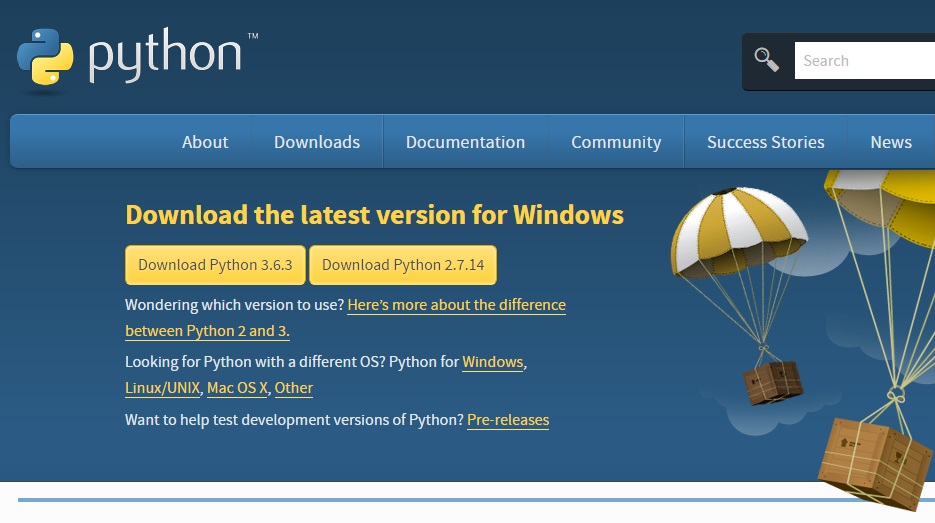935x523 pixels.
Task: Click the magnifying glass search icon
Action: click(766, 60)
